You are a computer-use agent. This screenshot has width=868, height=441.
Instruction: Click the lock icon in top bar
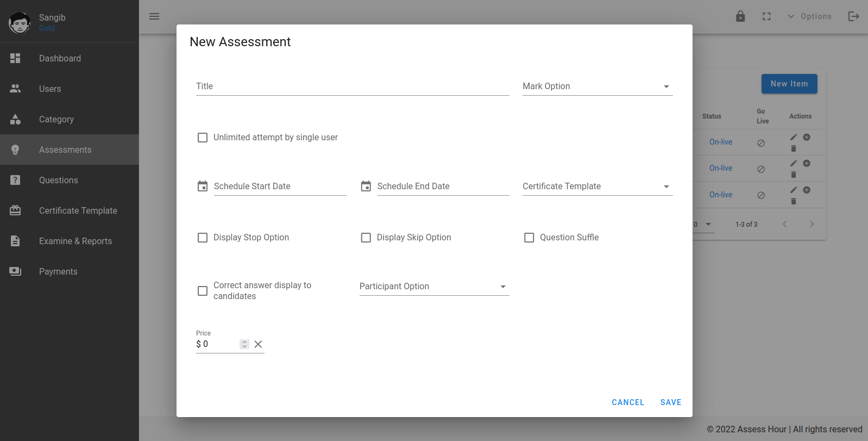740,16
